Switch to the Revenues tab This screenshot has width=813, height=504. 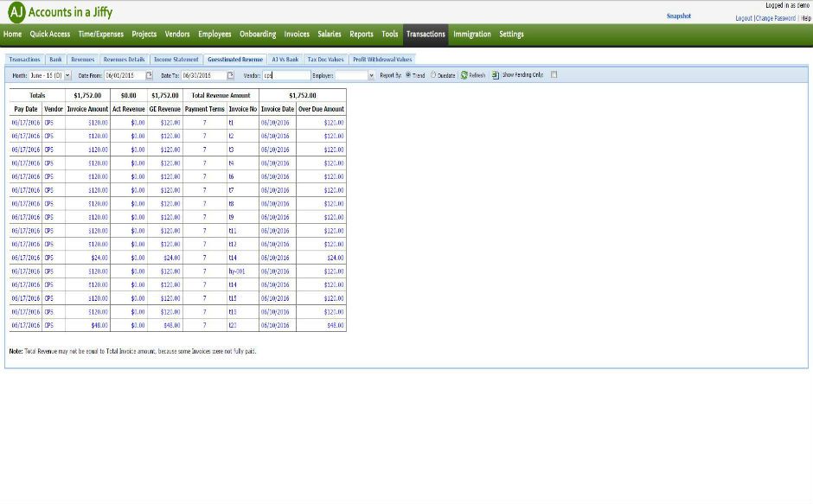point(82,60)
